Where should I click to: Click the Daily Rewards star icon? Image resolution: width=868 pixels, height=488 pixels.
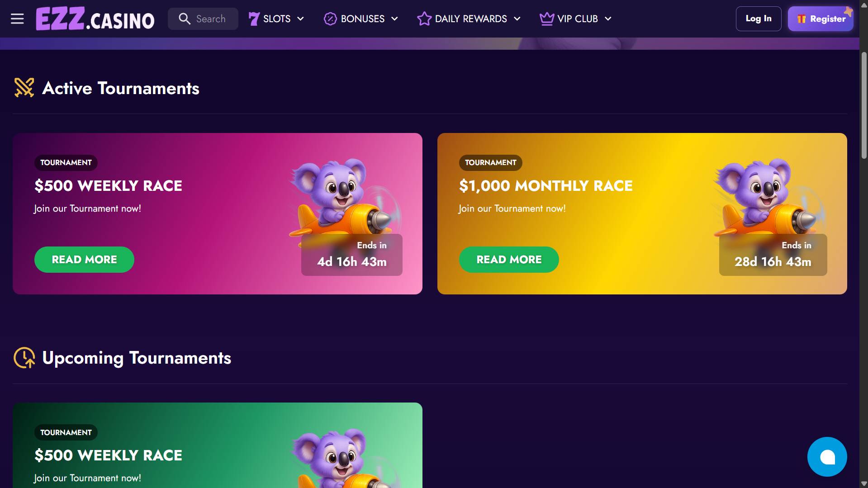424,19
